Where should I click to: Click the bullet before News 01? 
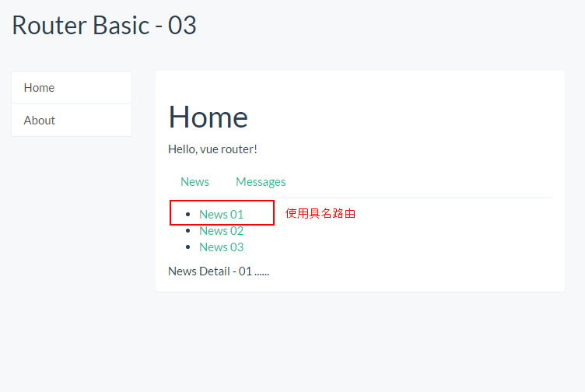pos(187,215)
